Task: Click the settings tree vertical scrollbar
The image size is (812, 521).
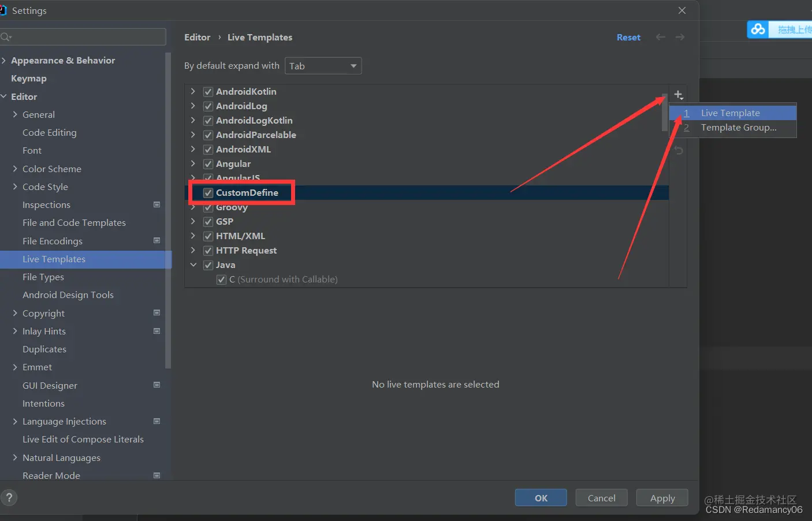Action: [x=168, y=211]
